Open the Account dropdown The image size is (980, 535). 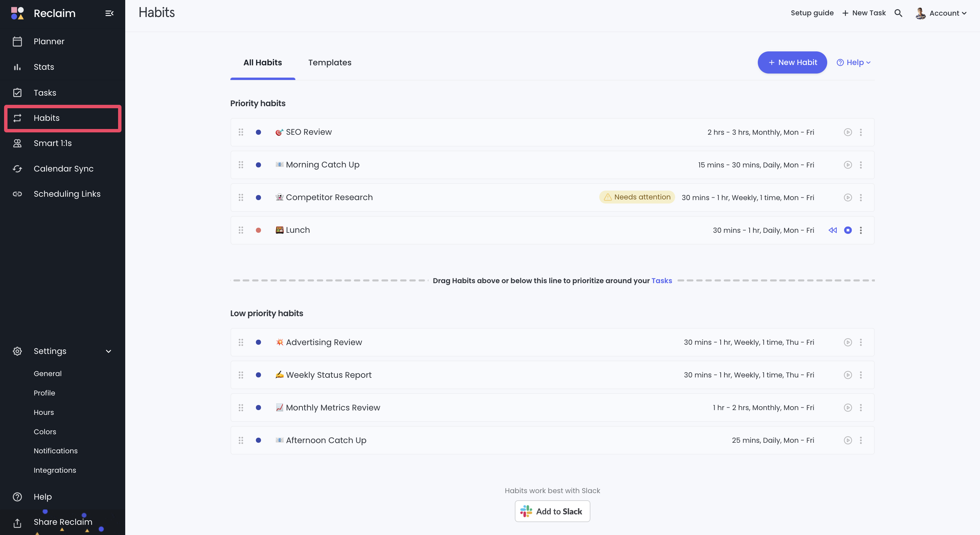tap(941, 13)
